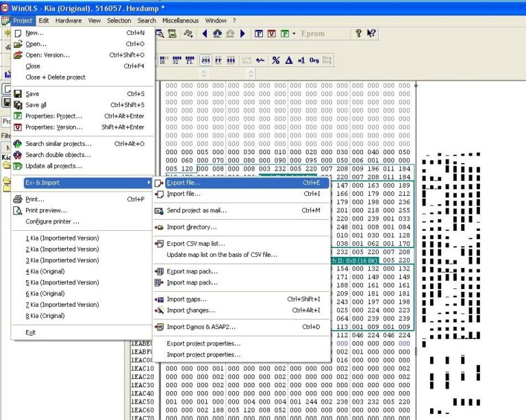The height and width of the screenshot is (420, 526).
Task: Choose New... in Project menu
Action: pyautogui.click(x=83, y=33)
